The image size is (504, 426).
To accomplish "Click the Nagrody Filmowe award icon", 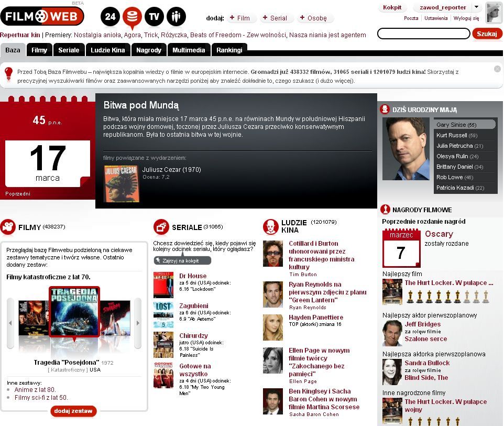I will [385, 210].
